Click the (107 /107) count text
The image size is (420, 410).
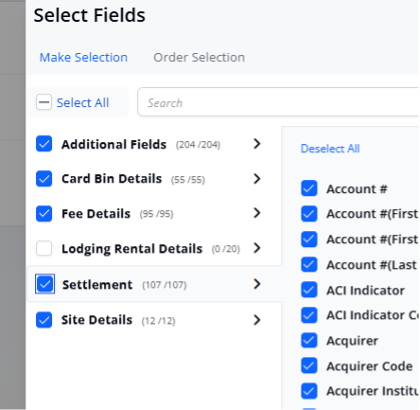[164, 285]
